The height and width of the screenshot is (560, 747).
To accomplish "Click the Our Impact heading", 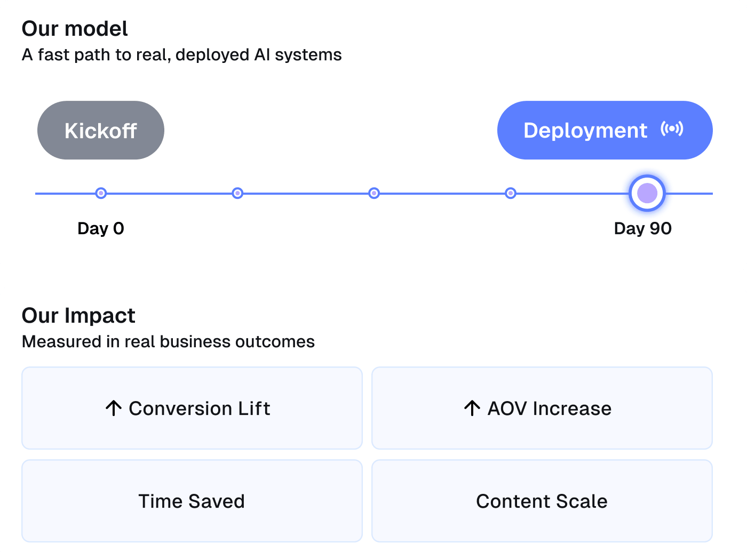I will click(x=78, y=316).
